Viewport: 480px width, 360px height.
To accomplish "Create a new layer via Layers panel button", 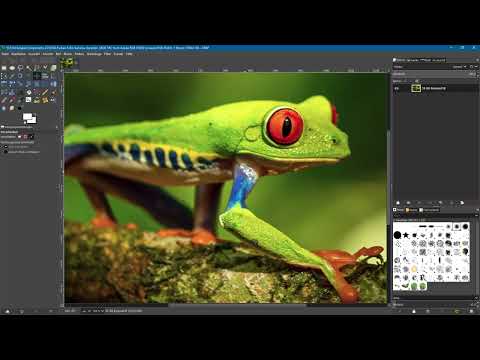I will (398, 203).
